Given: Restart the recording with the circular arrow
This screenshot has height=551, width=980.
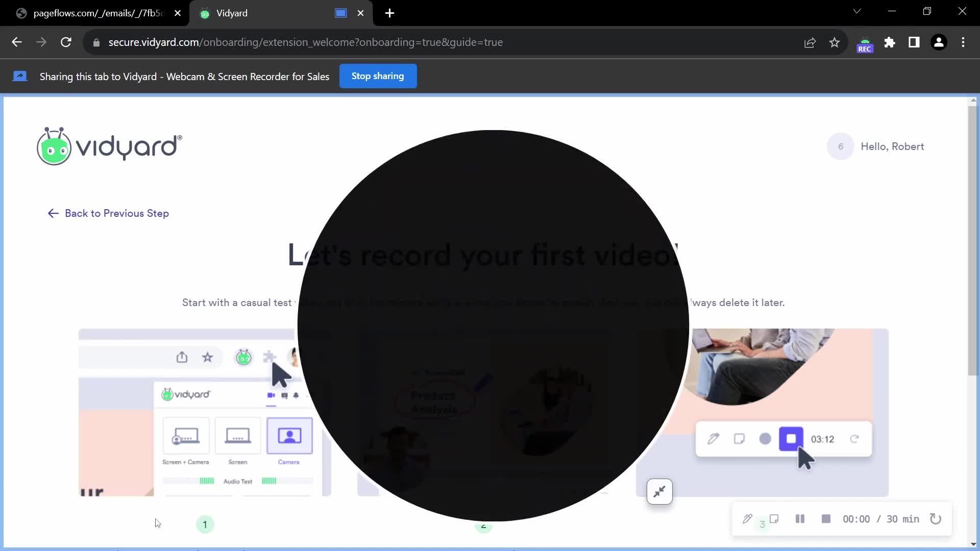Looking at the screenshot, I should pos(935,519).
